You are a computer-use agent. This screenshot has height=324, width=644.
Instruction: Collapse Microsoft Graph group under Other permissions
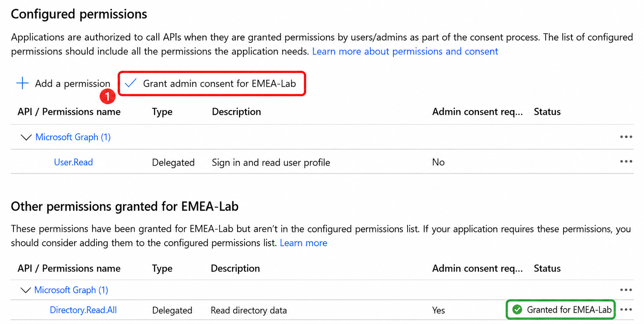(x=25, y=290)
